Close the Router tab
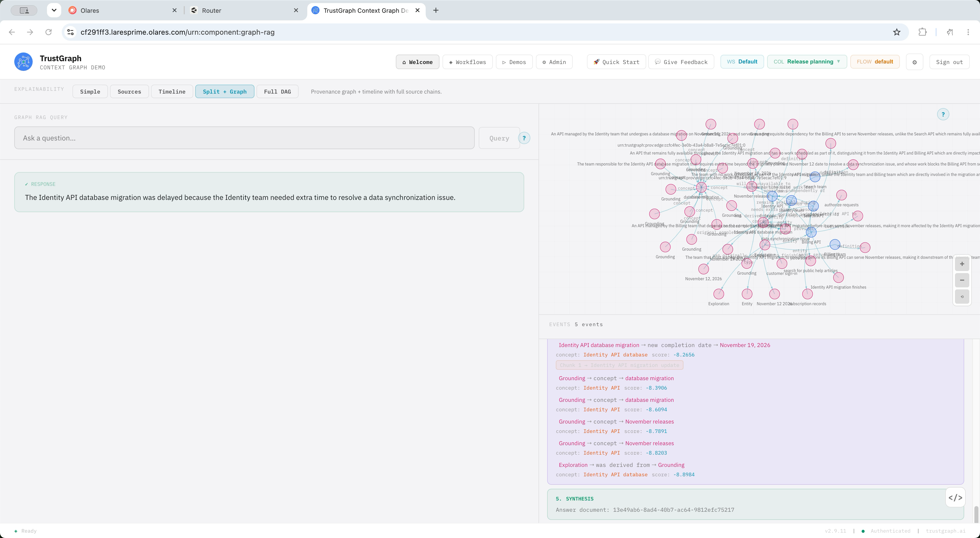The image size is (980, 538). pyautogui.click(x=296, y=10)
